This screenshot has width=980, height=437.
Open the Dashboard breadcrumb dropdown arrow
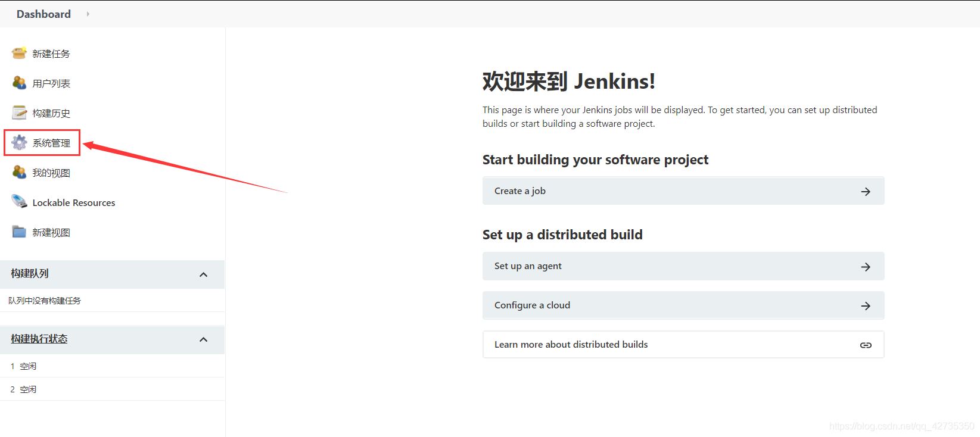88,14
